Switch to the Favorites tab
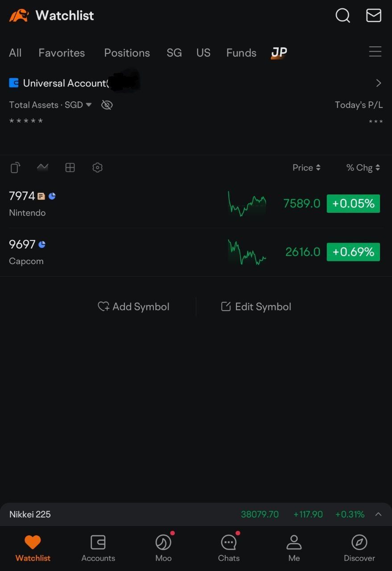This screenshot has height=571, width=392. point(62,53)
